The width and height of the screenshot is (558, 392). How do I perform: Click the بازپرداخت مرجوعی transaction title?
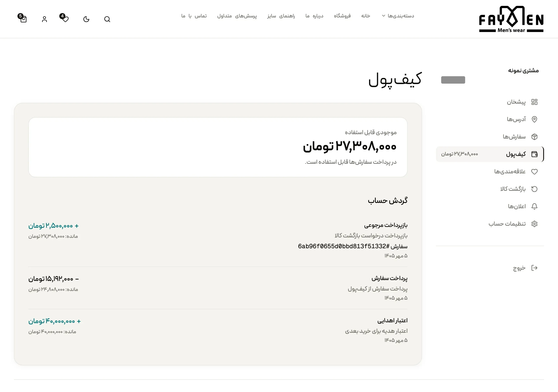tap(386, 225)
